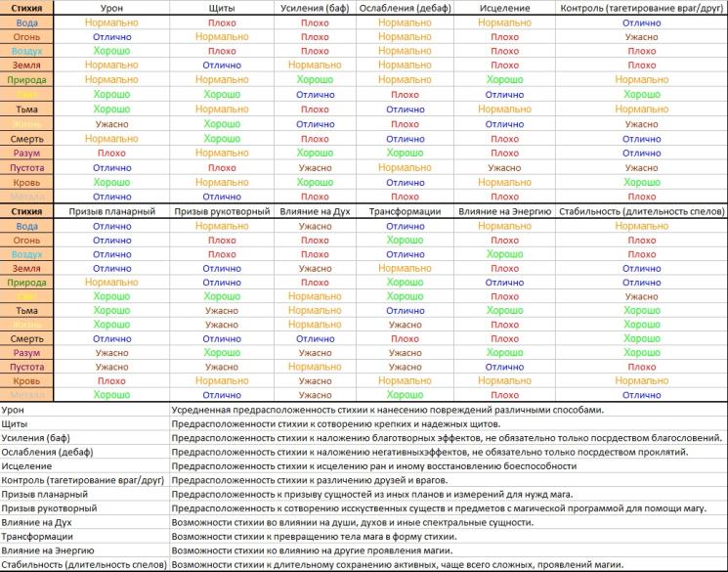Image resolution: width=728 pixels, height=572 pixels.
Task: Select the Призыв рукотворный legend label
Action: pyautogui.click(x=49, y=508)
